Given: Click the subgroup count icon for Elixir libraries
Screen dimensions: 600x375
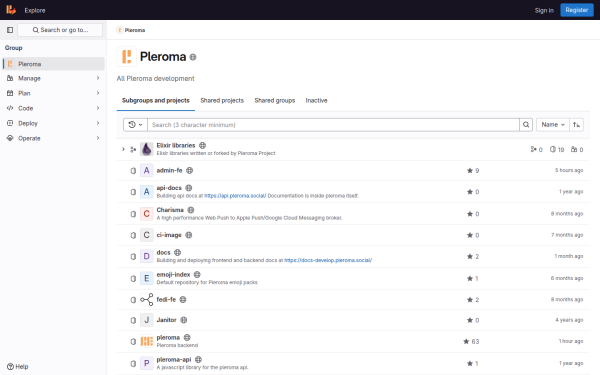Looking at the screenshot, I should click(x=533, y=149).
